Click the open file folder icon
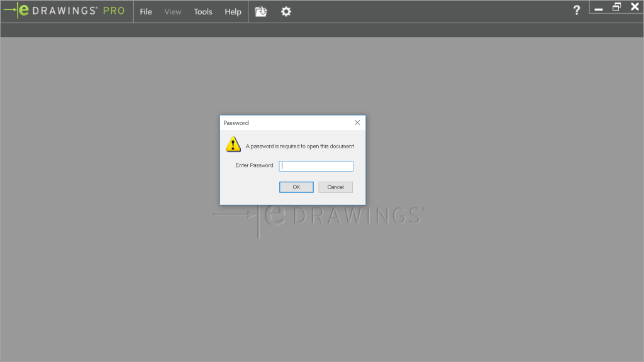644x362 pixels. [x=261, y=11]
